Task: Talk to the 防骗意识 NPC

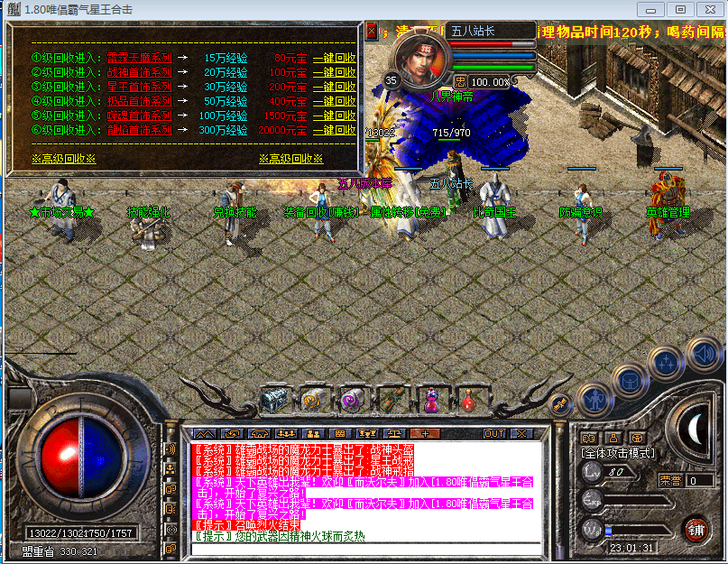Action: coord(583,213)
